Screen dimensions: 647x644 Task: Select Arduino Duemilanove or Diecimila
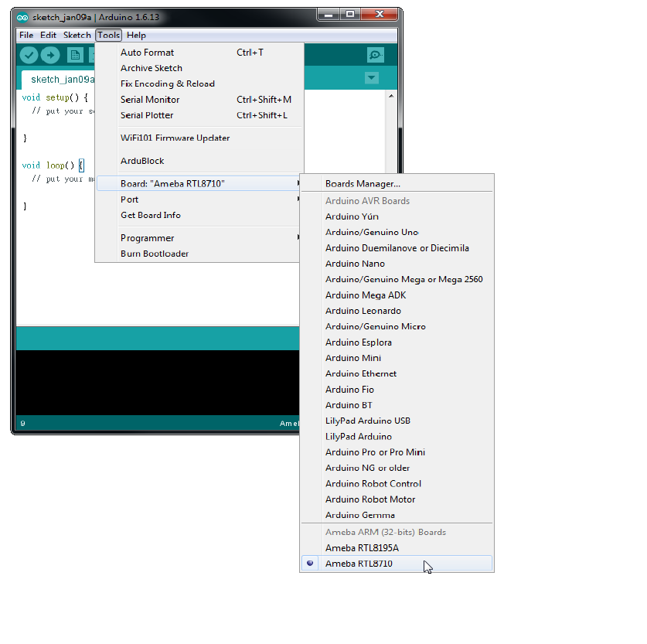(x=397, y=248)
